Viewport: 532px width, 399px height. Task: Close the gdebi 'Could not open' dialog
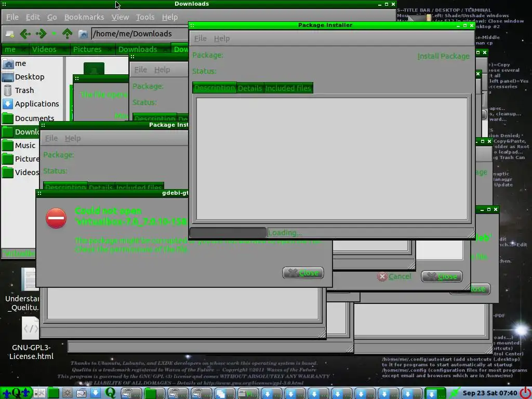tap(303, 273)
